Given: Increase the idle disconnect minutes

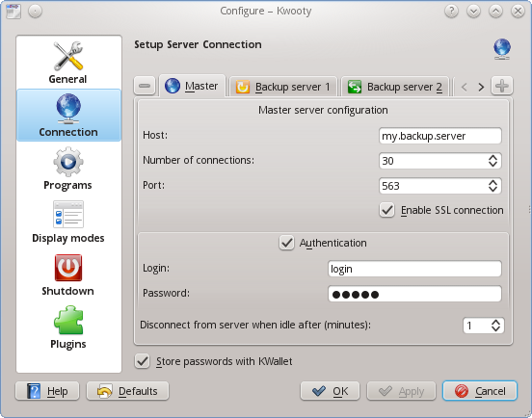Looking at the screenshot, I should click(x=495, y=322).
